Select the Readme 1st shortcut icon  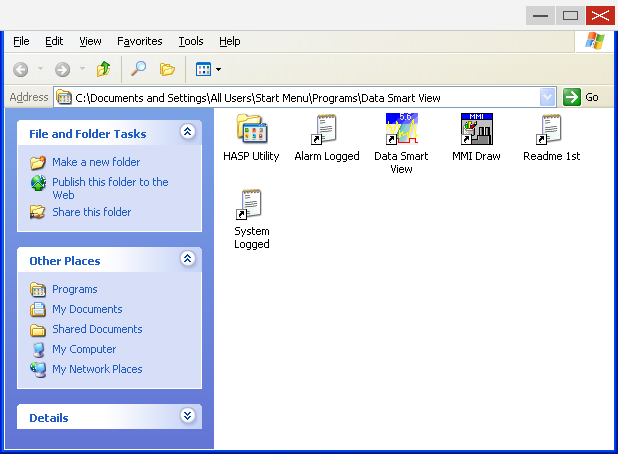click(549, 129)
